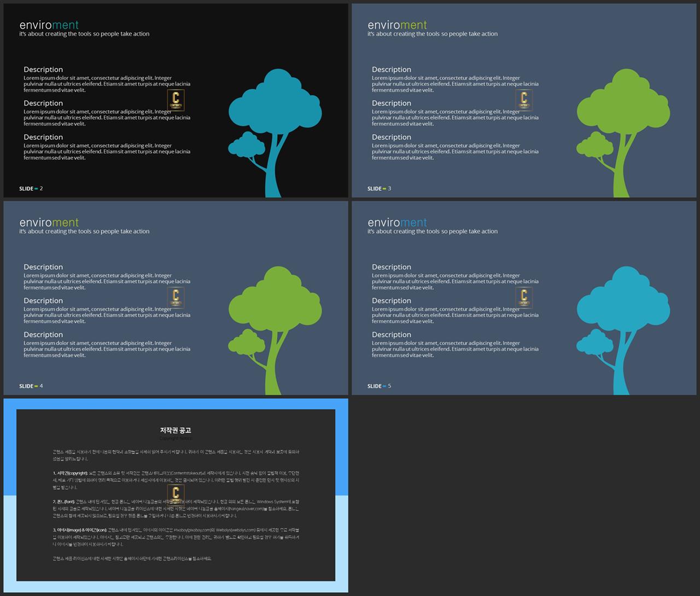Select the first 'Description' heading on slide 2
This screenshot has height=596, width=700.
43,70
